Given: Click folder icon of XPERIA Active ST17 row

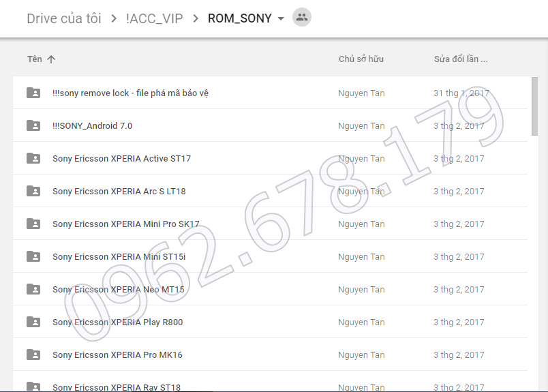Looking at the screenshot, I should pos(33,158).
